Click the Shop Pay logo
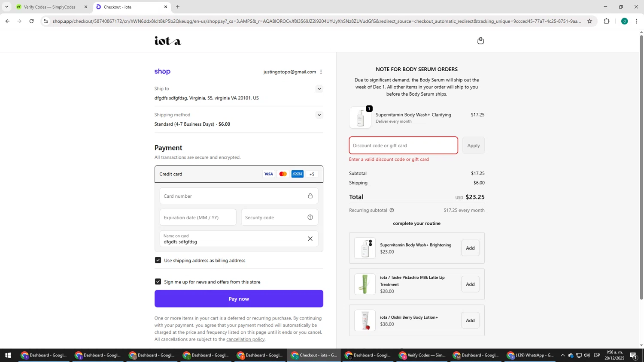644x362 pixels. [162, 72]
